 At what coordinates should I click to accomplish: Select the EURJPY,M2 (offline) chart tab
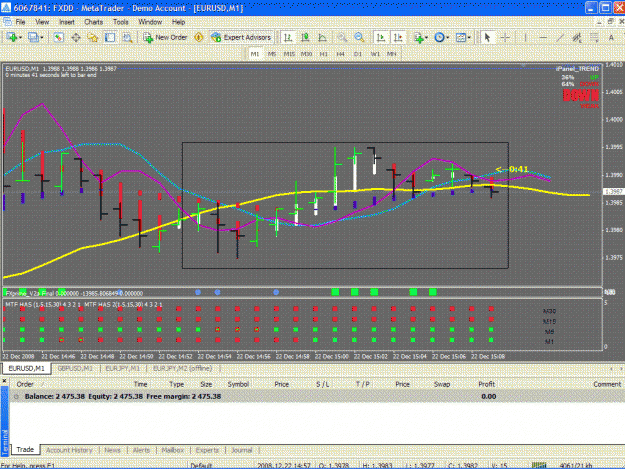pyautogui.click(x=182, y=368)
